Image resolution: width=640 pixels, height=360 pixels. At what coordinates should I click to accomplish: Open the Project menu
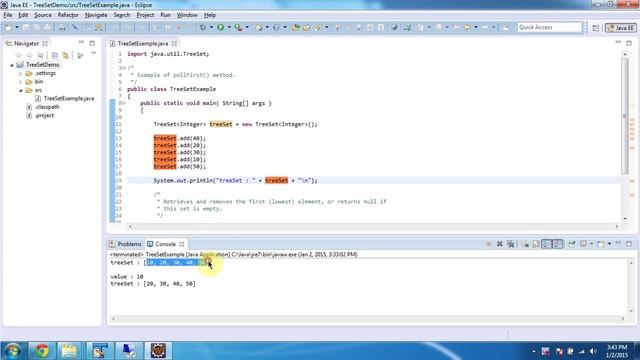click(x=145, y=15)
